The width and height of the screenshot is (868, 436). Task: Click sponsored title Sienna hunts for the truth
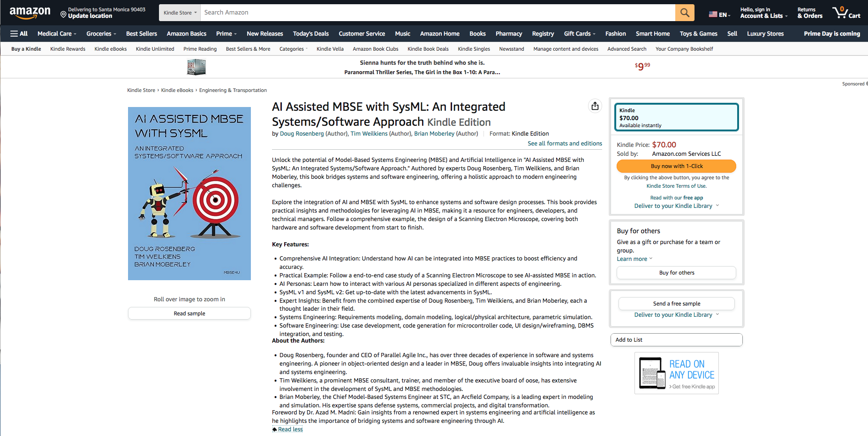pyautogui.click(x=422, y=63)
